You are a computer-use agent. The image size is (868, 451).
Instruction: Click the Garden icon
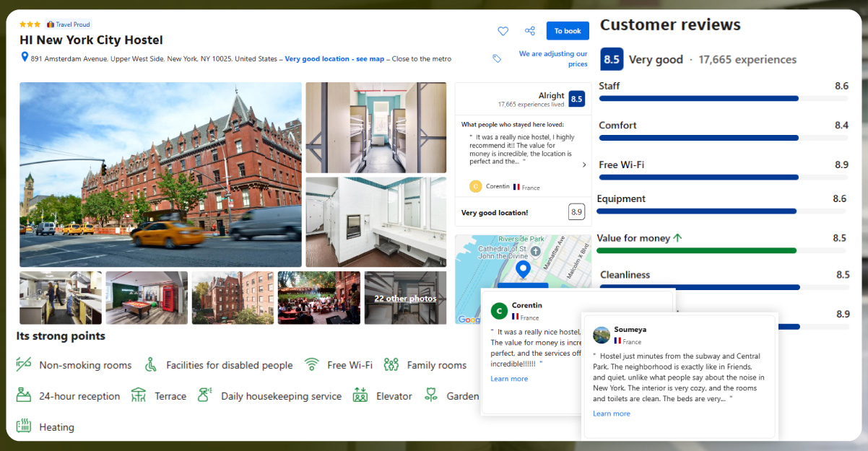(x=430, y=395)
